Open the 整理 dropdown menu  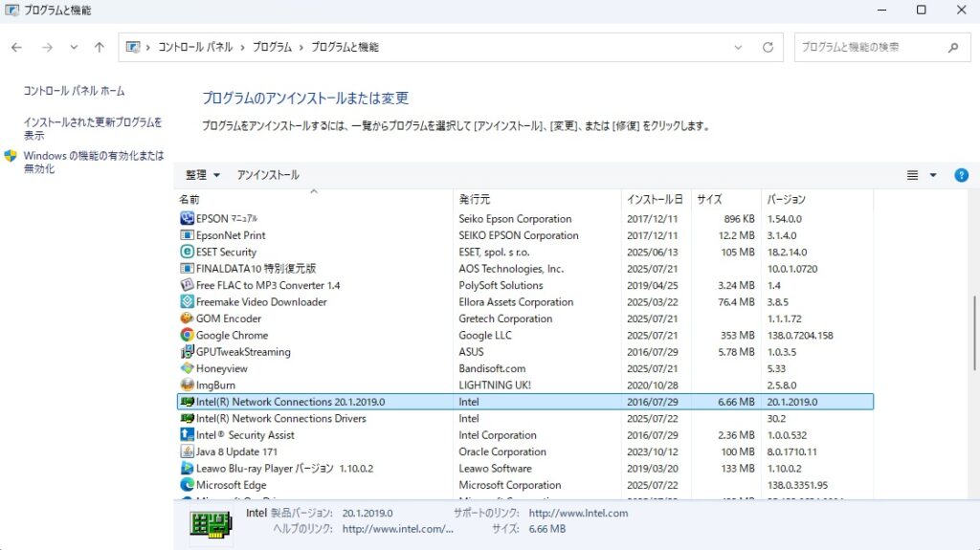203,175
